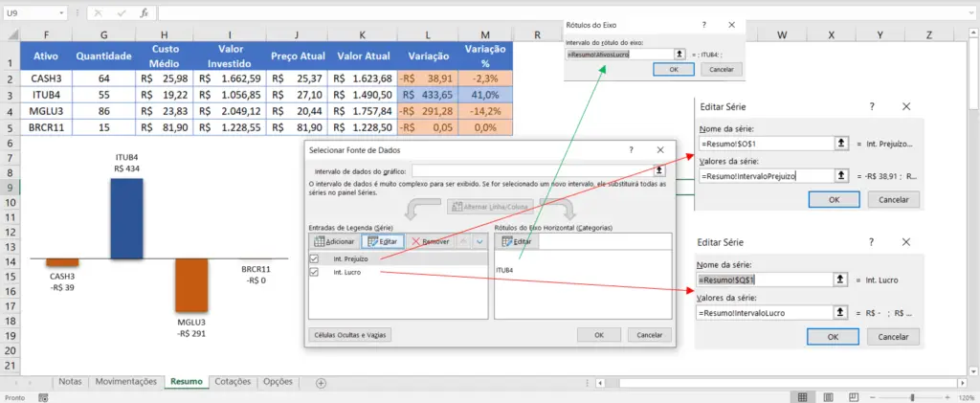Click Cancelar in Rótulos do Eixo dialog

[x=722, y=69]
